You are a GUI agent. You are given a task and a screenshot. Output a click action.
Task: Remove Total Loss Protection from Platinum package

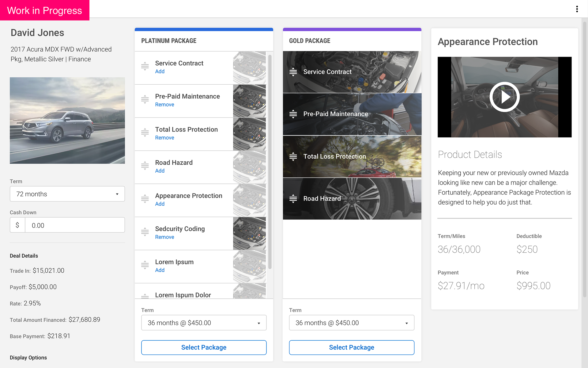pos(164,138)
